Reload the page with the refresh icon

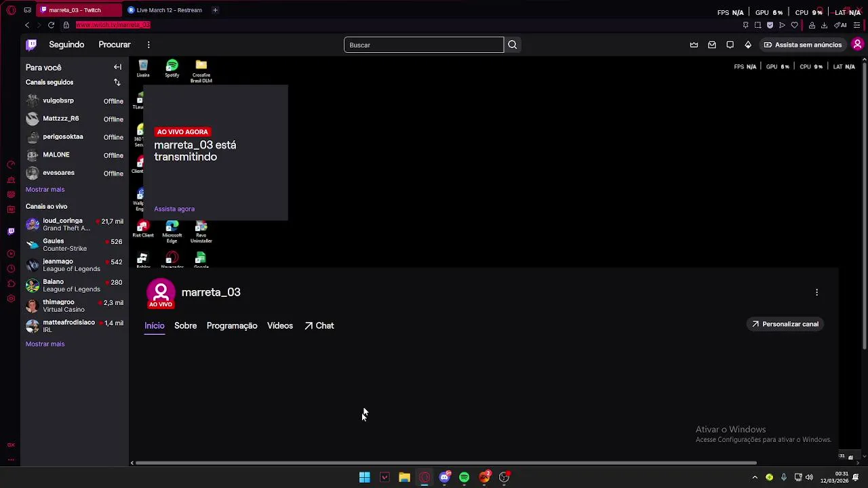[51, 25]
